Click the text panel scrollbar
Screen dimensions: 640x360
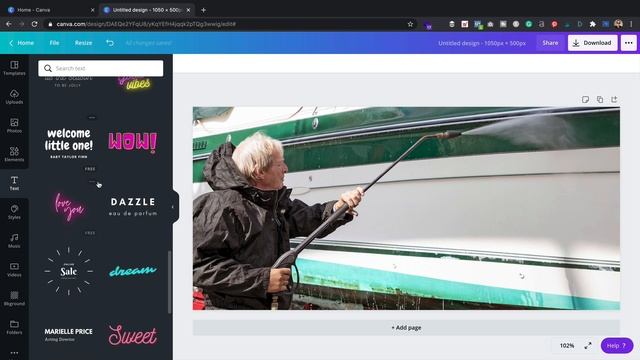(x=169, y=282)
